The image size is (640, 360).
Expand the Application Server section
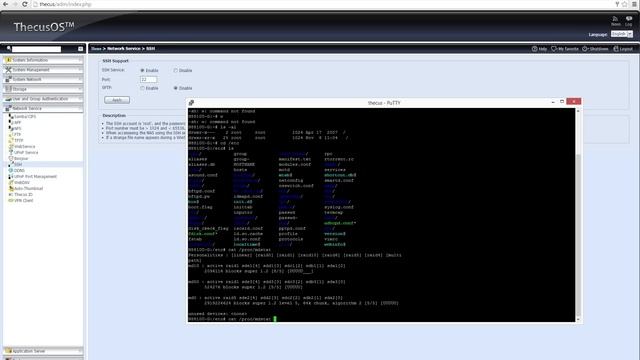43,351
